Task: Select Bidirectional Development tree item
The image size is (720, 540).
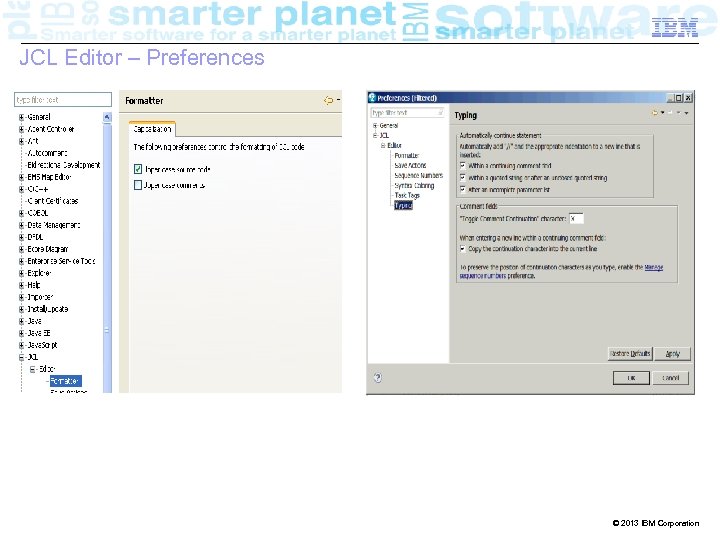Action: click(64, 165)
